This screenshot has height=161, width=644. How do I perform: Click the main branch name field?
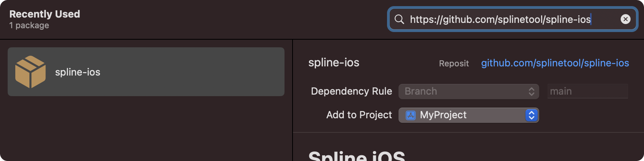[x=587, y=92]
